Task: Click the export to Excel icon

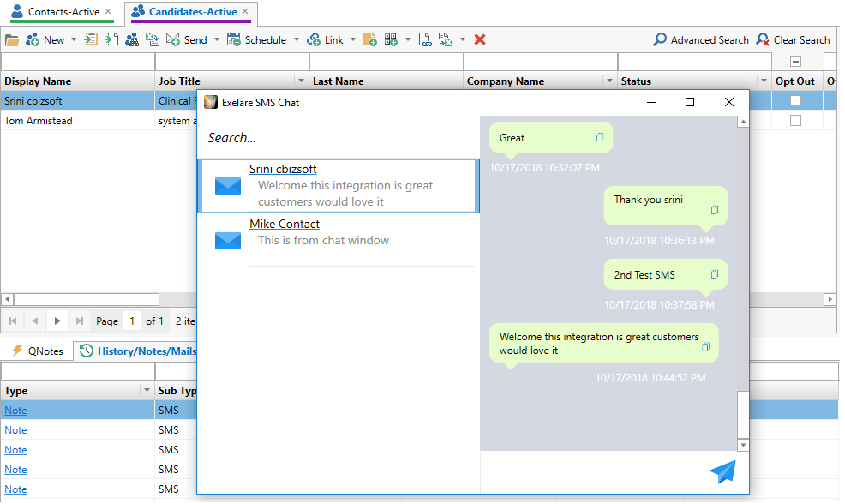Action: pyautogui.click(x=153, y=39)
